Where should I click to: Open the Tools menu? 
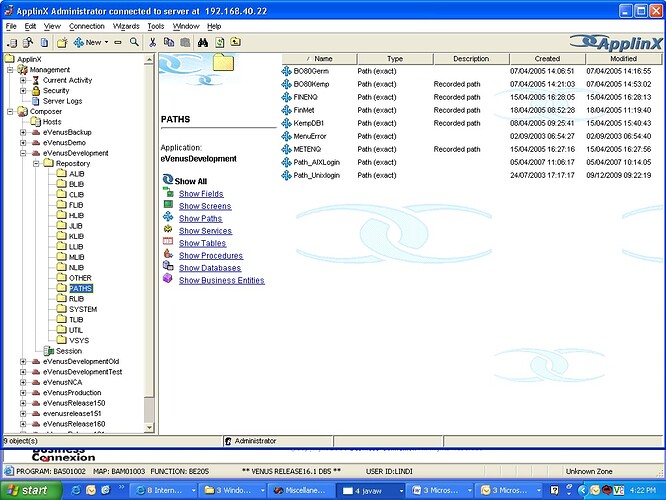[155, 26]
